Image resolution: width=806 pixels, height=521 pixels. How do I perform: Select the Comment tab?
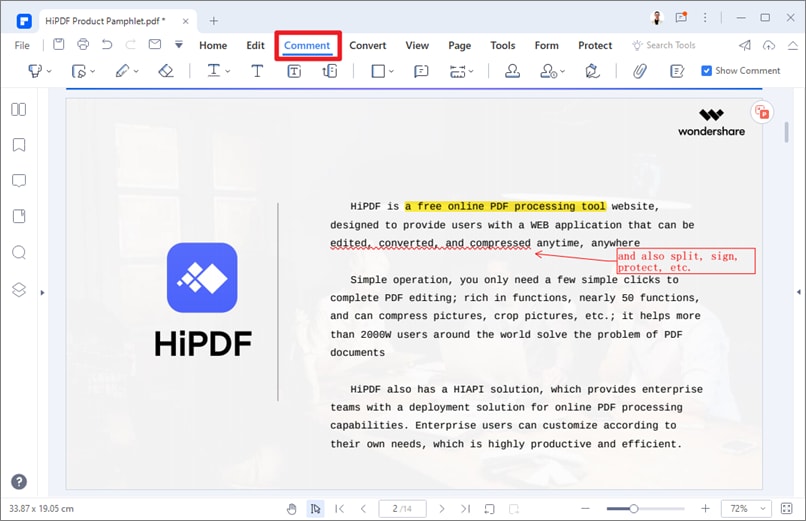(307, 45)
